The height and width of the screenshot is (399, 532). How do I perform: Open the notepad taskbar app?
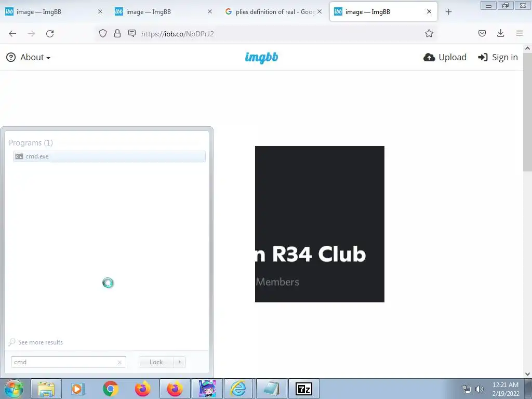point(271,389)
